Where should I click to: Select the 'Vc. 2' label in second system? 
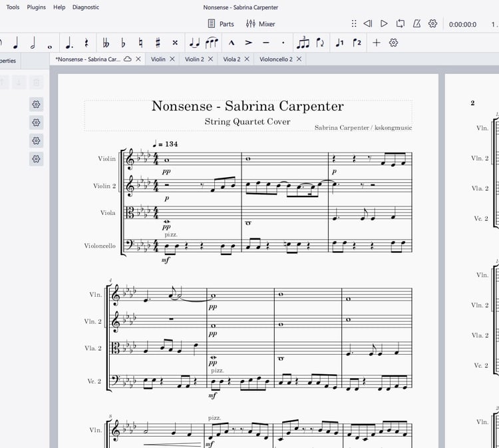coord(94,381)
